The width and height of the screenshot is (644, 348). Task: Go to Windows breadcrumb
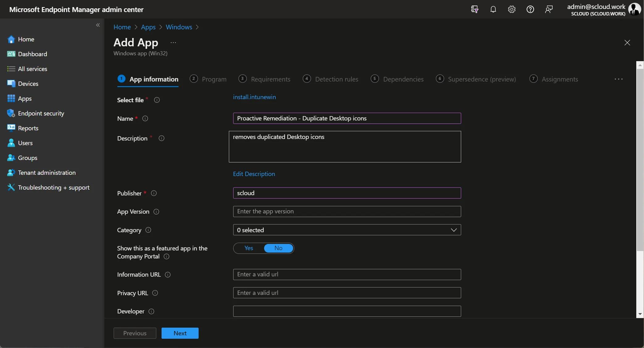pyautogui.click(x=179, y=27)
